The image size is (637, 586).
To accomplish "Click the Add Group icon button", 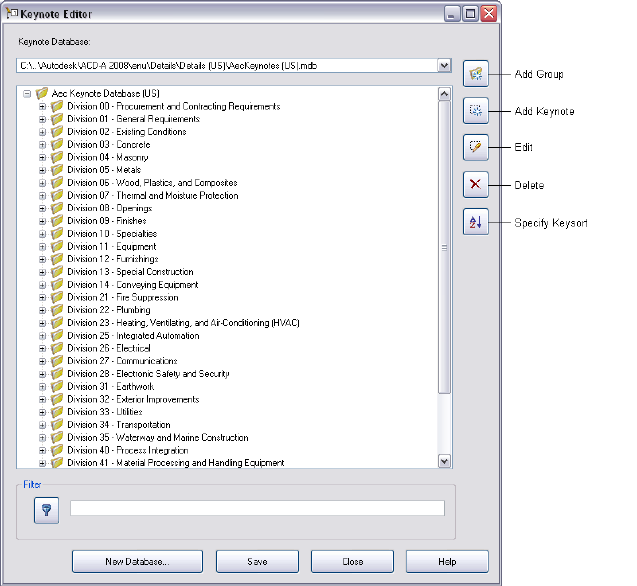I will pos(475,74).
